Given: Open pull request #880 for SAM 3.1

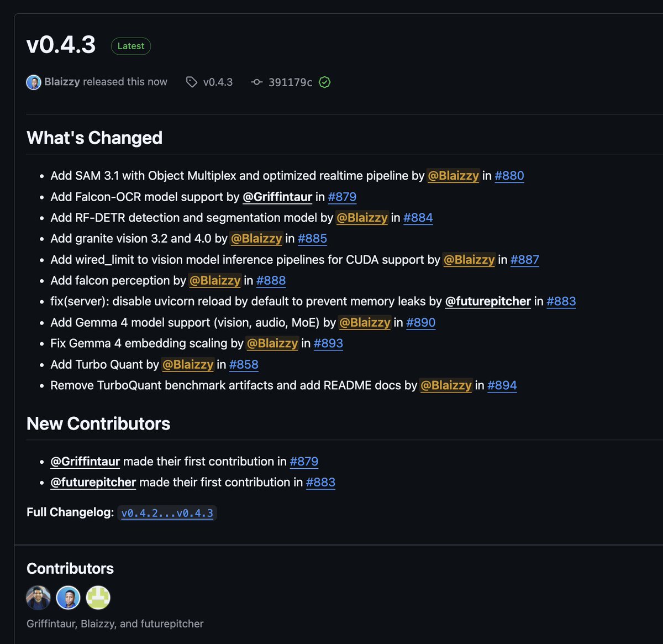Looking at the screenshot, I should click(509, 175).
